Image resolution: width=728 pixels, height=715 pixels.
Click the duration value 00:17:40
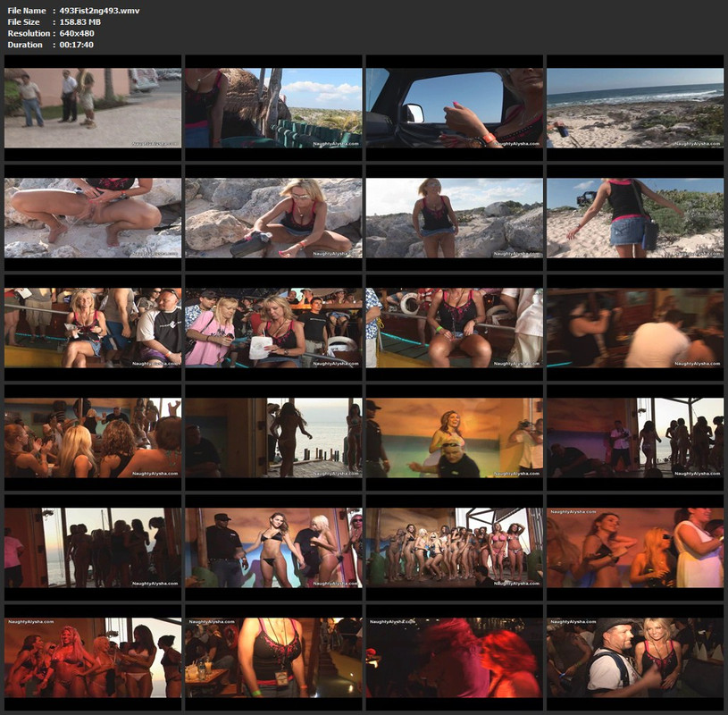coord(76,45)
